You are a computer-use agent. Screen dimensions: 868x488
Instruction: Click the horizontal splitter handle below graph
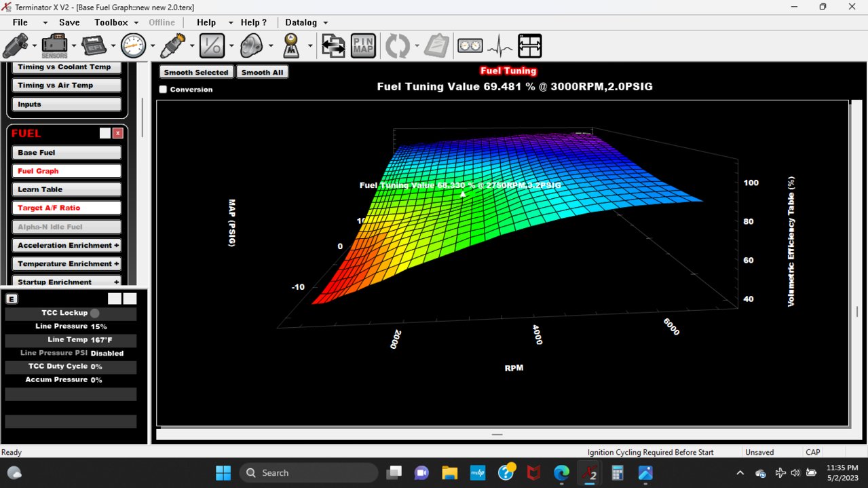point(497,434)
